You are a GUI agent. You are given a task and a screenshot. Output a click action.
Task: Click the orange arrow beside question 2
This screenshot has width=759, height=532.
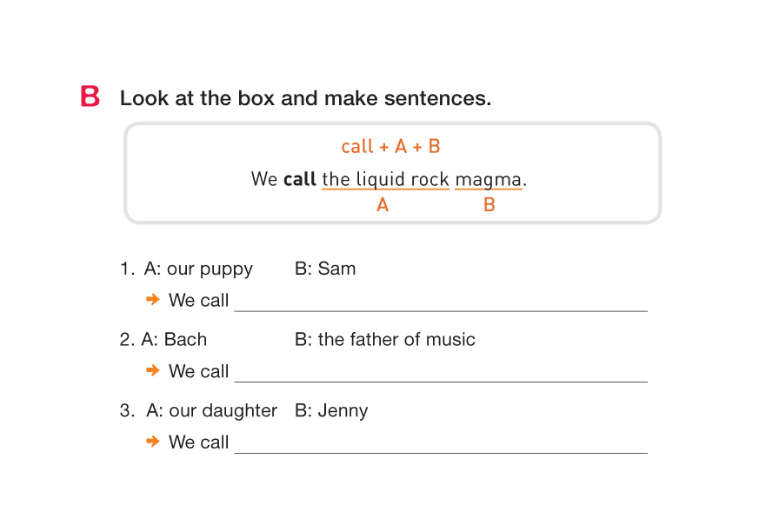click(153, 370)
